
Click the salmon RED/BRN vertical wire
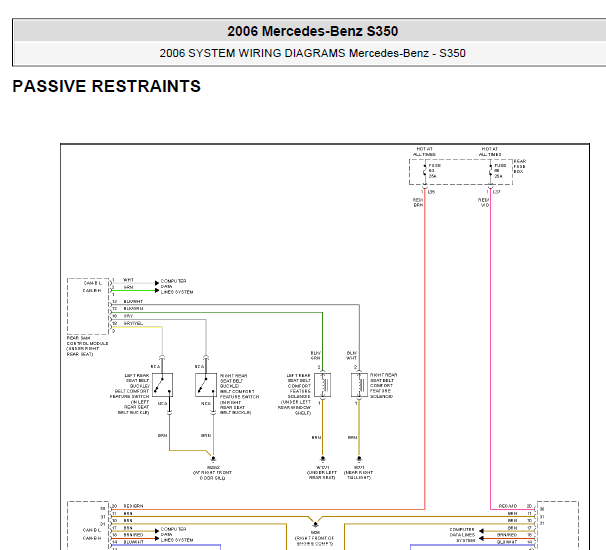click(x=425, y=348)
